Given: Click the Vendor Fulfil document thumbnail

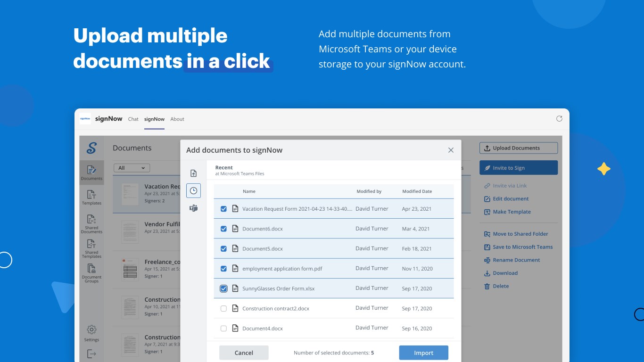Looking at the screenshot, I should pos(130,231).
